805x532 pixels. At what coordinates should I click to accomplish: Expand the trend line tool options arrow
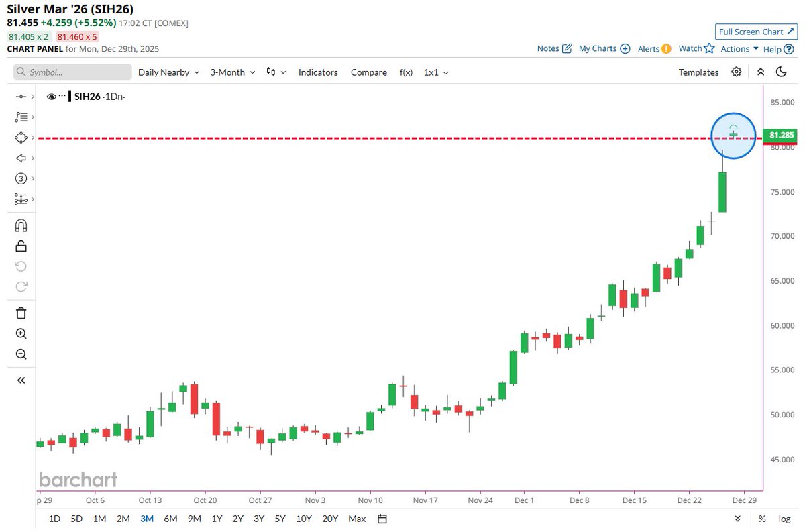click(33, 97)
